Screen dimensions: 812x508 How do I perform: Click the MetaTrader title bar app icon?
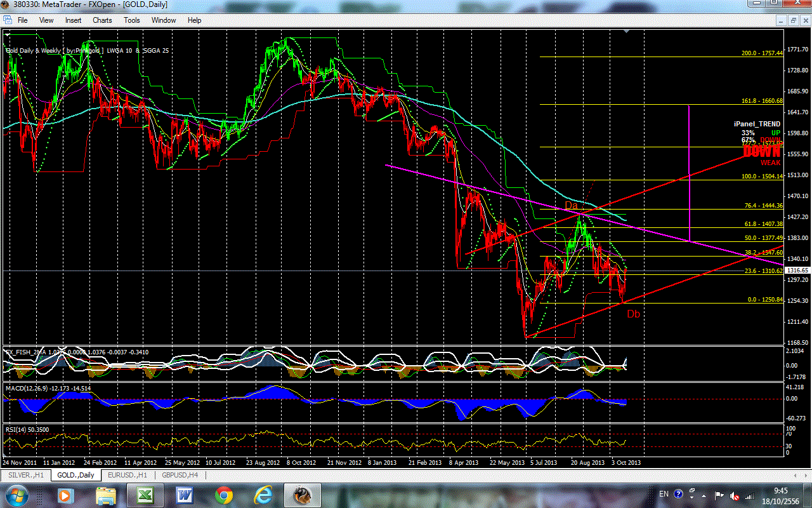pos(6,6)
